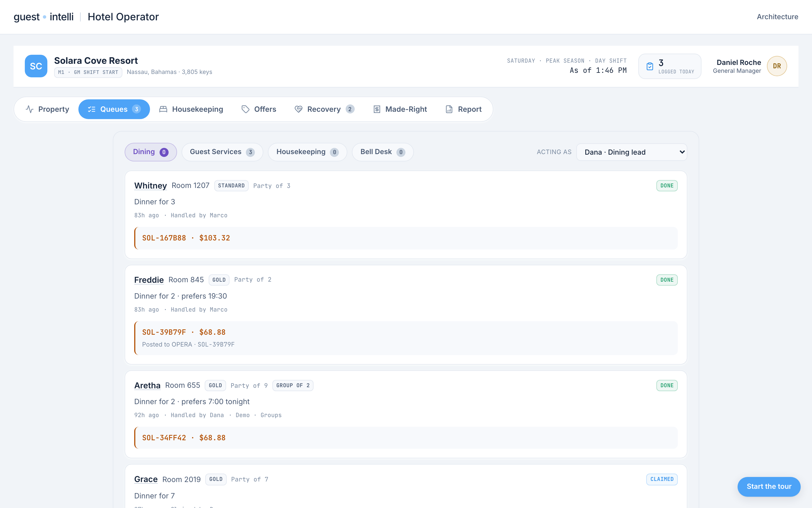Click the Recovery tab count badge 2

[350, 109]
